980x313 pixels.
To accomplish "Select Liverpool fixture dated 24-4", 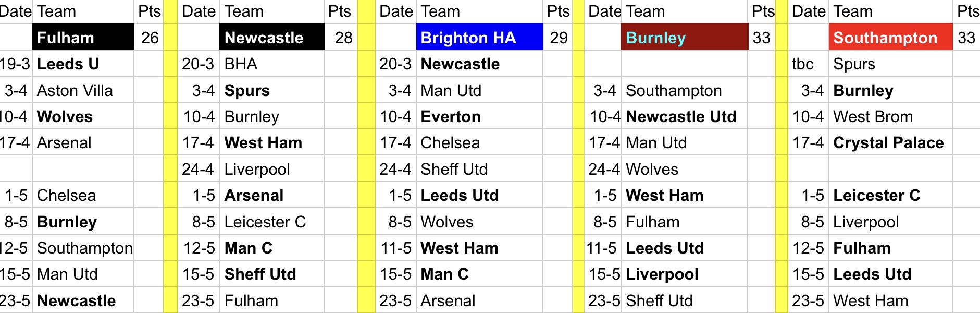I will click(271, 170).
